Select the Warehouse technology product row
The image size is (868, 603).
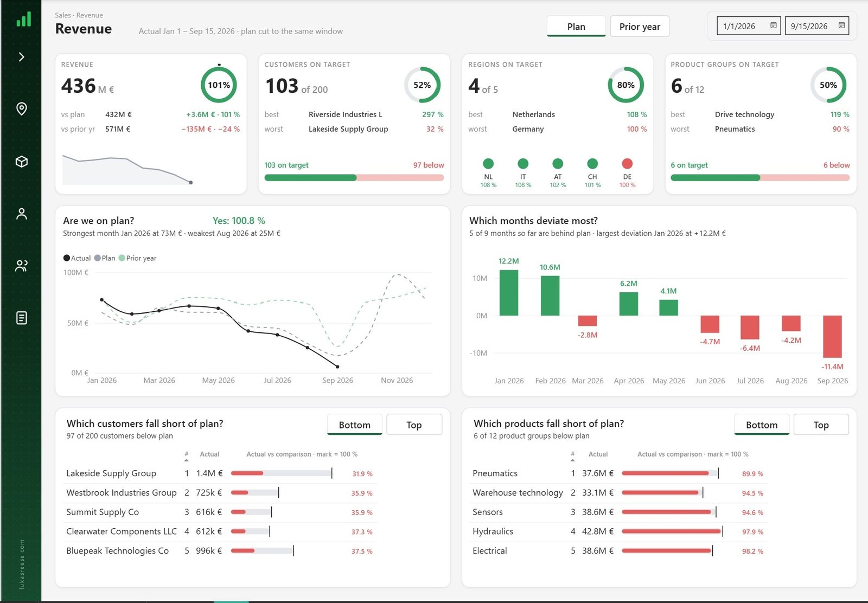[x=619, y=493]
